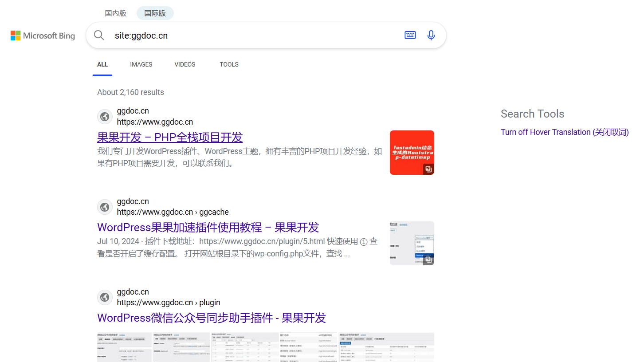Click globe favicon of ggcache result
644x362 pixels.
coord(105,207)
